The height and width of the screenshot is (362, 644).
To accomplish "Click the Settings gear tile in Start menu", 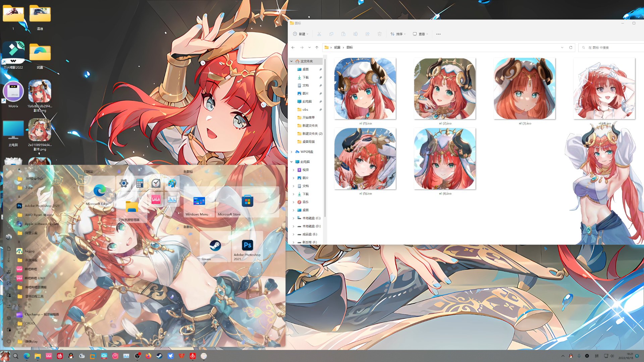I will pyautogui.click(x=124, y=183).
